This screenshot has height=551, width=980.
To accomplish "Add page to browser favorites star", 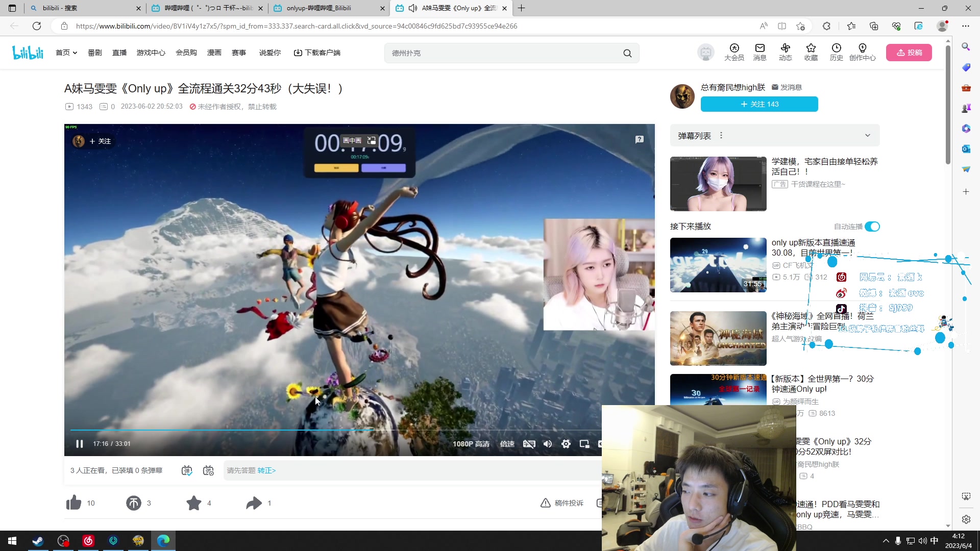I will [x=800, y=26].
